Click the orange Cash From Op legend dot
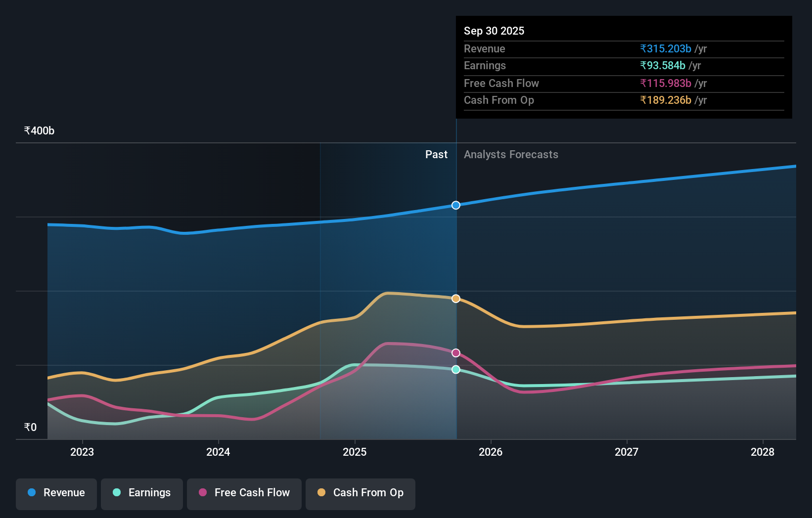Viewport: 812px width, 518px height. (321, 493)
